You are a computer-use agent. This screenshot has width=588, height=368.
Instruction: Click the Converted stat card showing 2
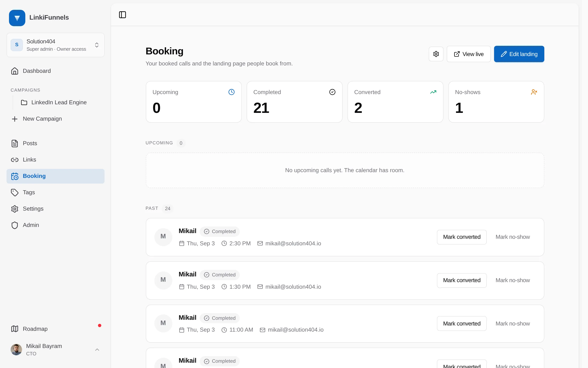tap(395, 102)
